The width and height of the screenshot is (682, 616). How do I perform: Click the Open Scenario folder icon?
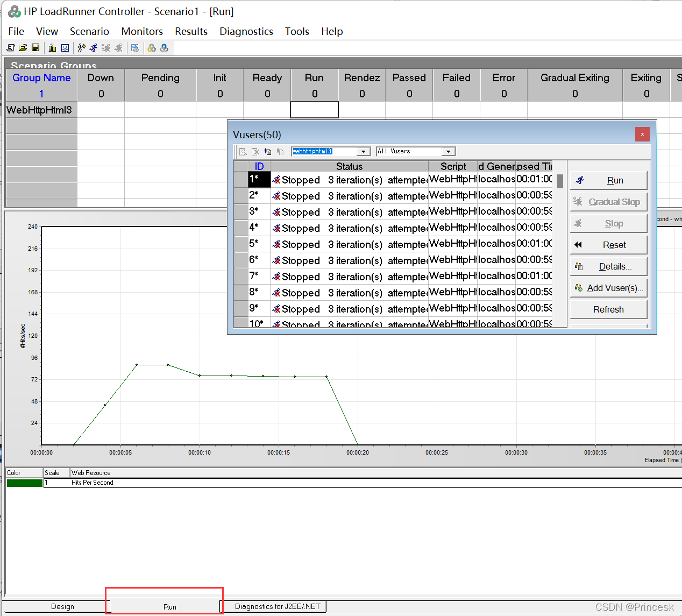(23, 48)
